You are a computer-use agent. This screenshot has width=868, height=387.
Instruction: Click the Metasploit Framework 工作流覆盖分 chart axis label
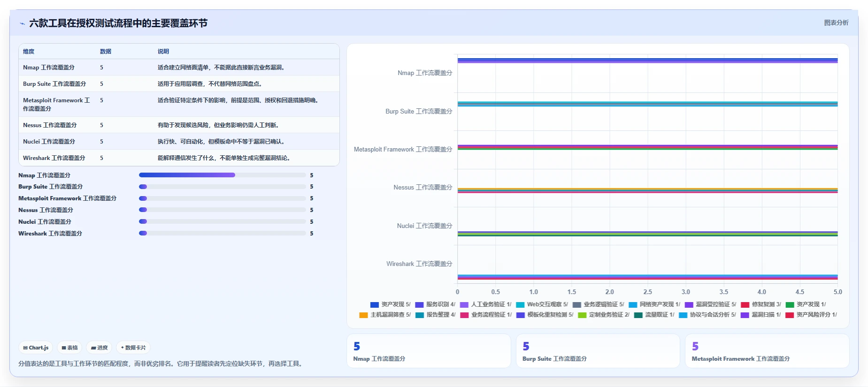coord(403,150)
